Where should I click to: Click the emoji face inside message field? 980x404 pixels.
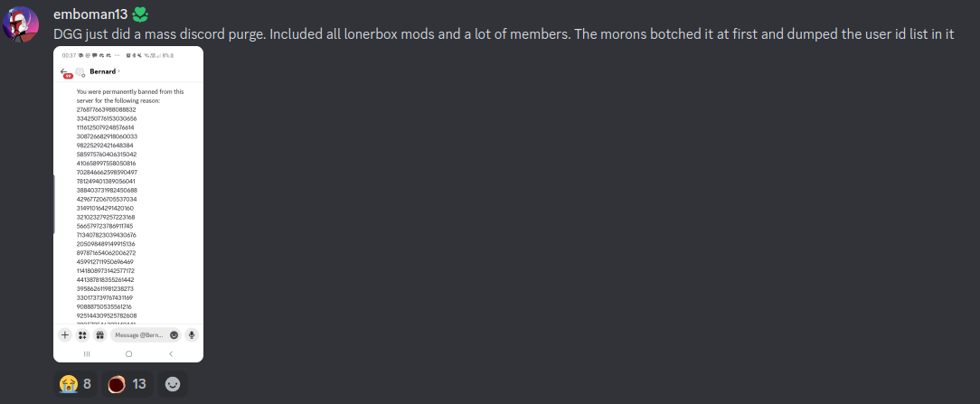coord(174,335)
